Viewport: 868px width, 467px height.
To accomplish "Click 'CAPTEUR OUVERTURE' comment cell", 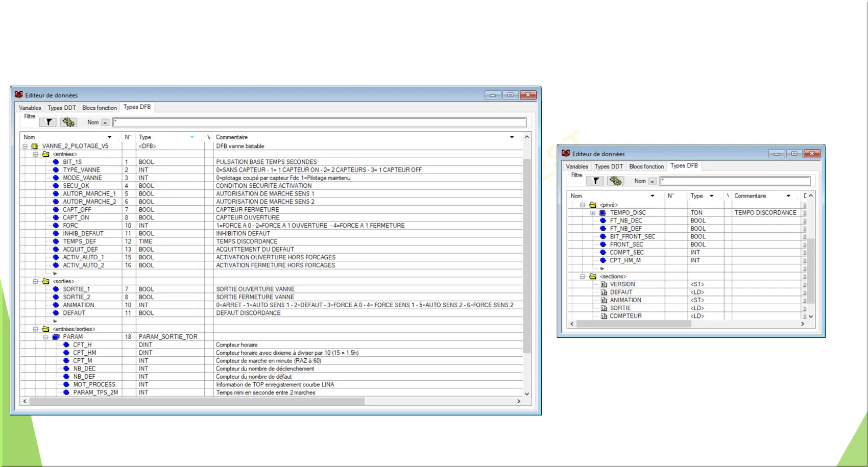I will [248, 217].
